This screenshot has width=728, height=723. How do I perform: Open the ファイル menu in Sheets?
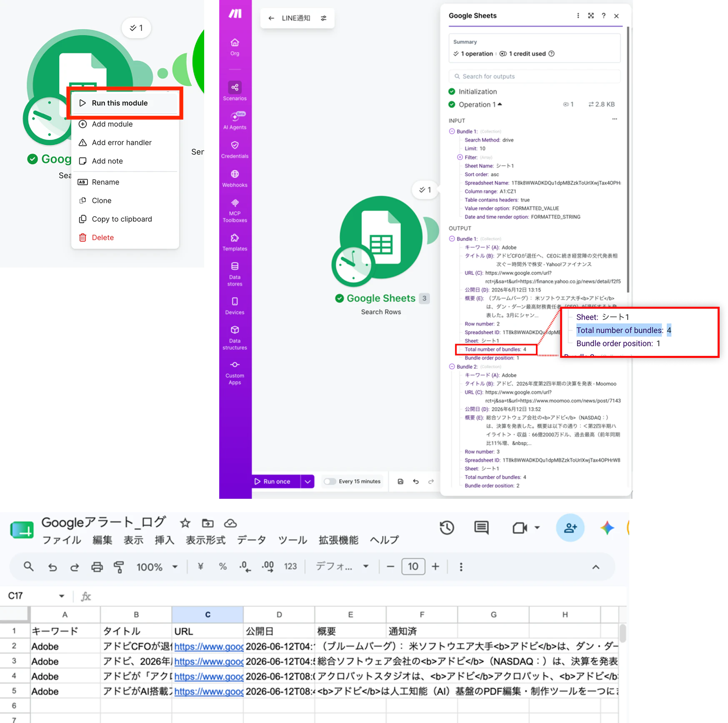point(62,540)
